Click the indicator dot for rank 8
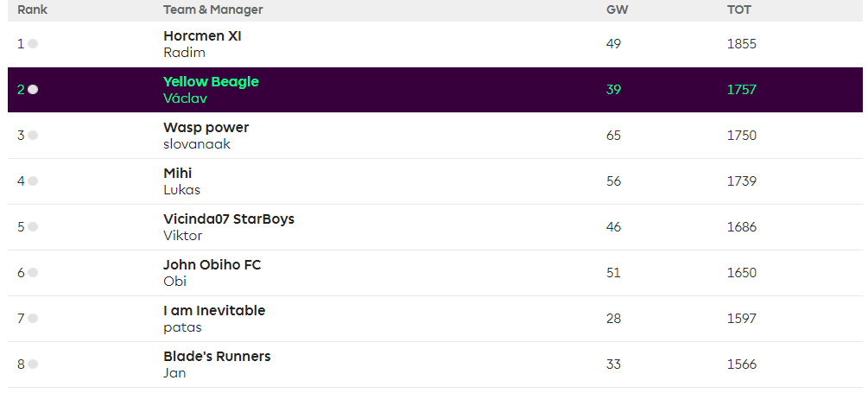Viewport: 868px width, 393px height. [x=33, y=364]
